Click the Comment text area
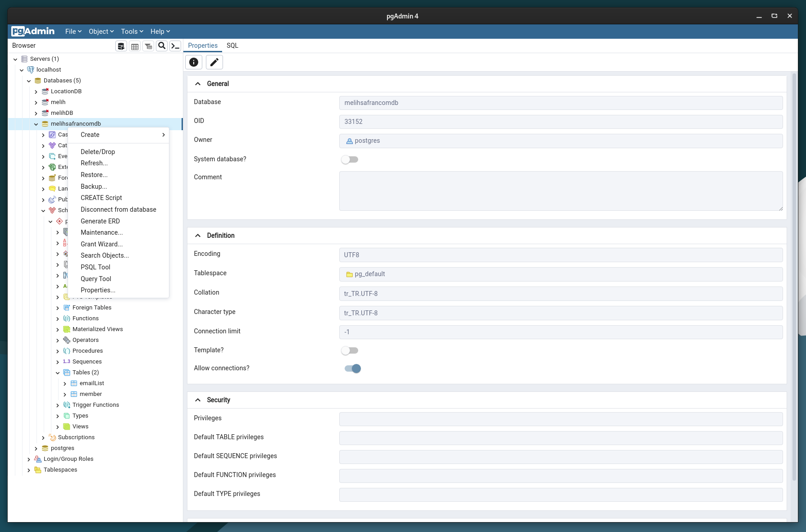This screenshot has height=532, width=806. tap(561, 191)
